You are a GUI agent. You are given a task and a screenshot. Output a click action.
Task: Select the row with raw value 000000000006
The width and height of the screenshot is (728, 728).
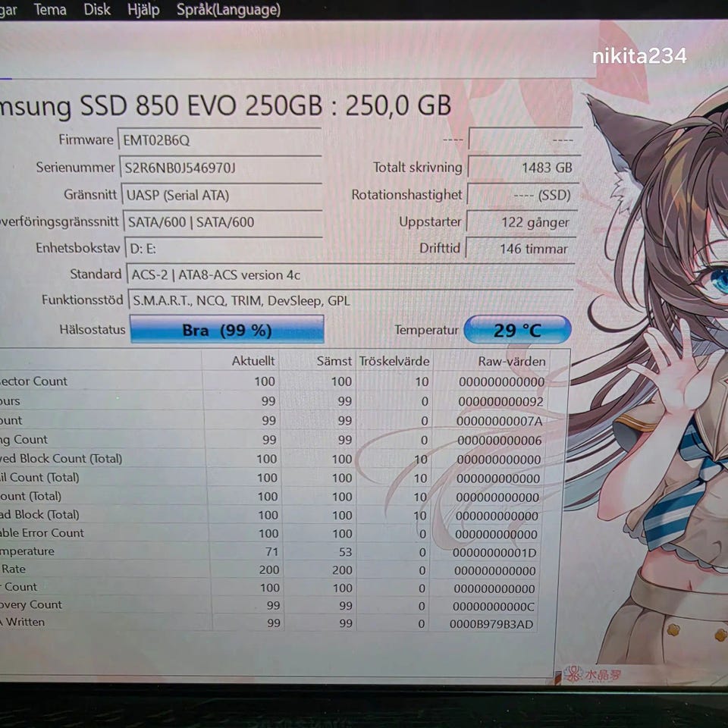pyautogui.click(x=272, y=440)
